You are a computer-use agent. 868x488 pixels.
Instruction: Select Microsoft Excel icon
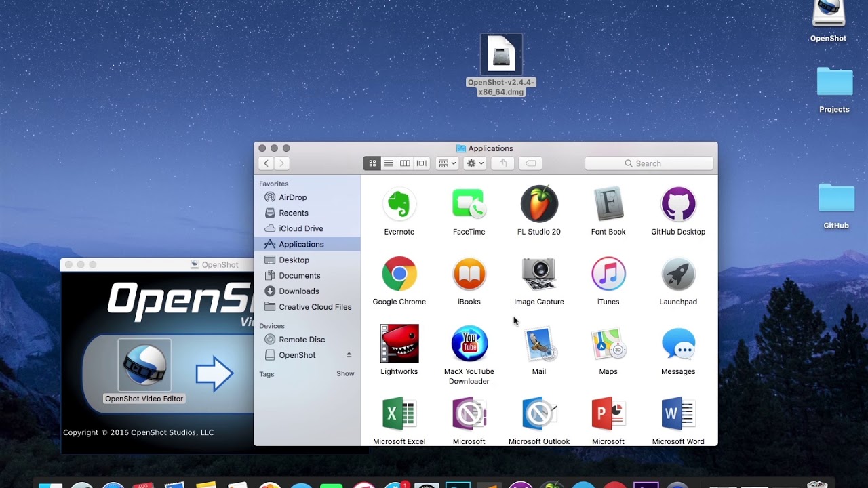(399, 413)
